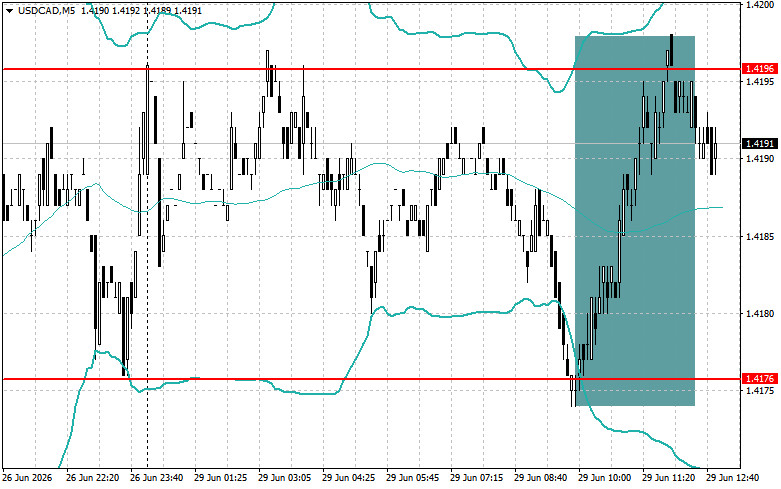The width and height of the screenshot is (781, 489).
Task: Click the 29 Jun 08:40 time label
Action: [540, 478]
